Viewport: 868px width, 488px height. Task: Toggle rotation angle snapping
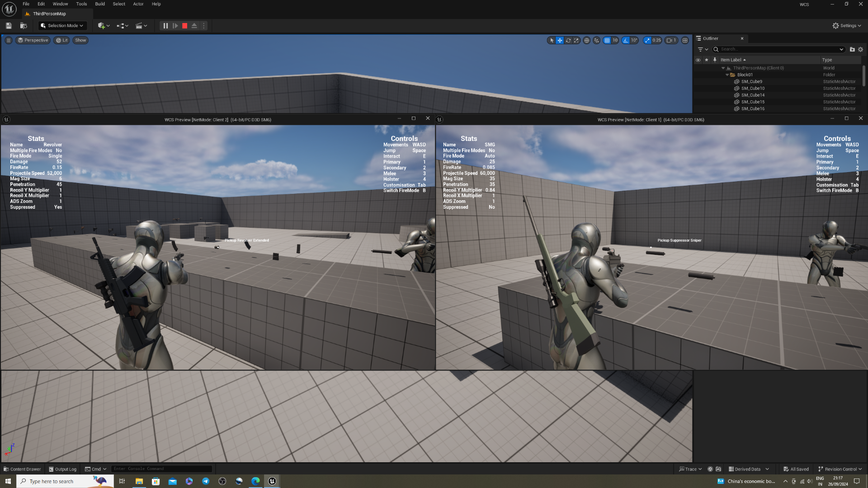point(626,40)
